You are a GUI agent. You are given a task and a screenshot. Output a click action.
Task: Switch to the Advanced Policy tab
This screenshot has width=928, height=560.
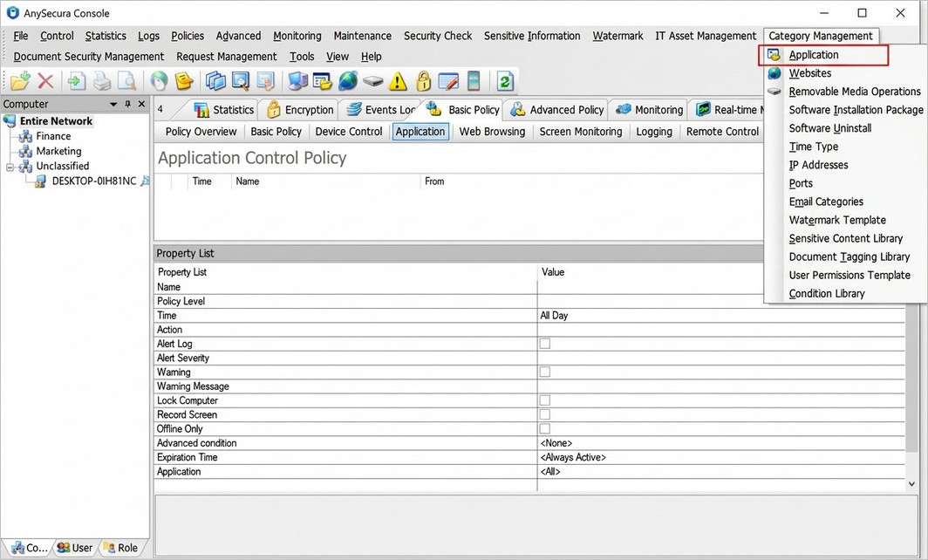pos(557,110)
